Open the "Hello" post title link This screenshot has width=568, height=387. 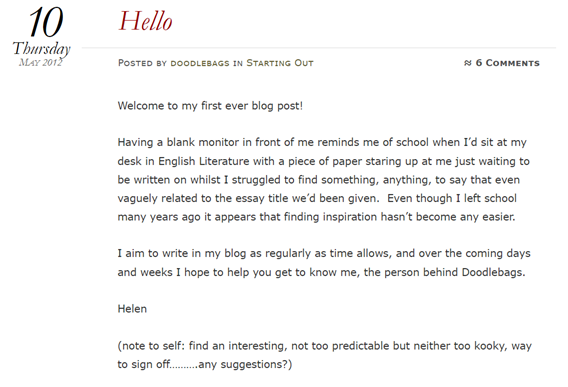point(146,21)
